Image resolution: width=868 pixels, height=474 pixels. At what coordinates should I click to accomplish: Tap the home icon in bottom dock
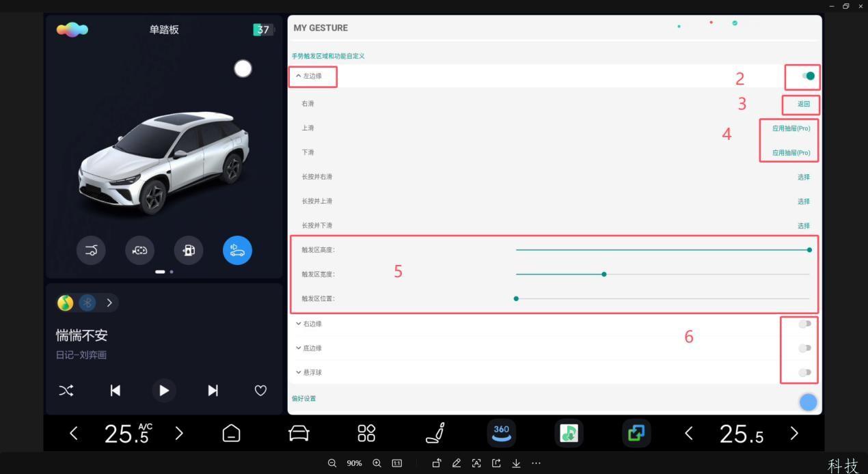tap(232, 433)
